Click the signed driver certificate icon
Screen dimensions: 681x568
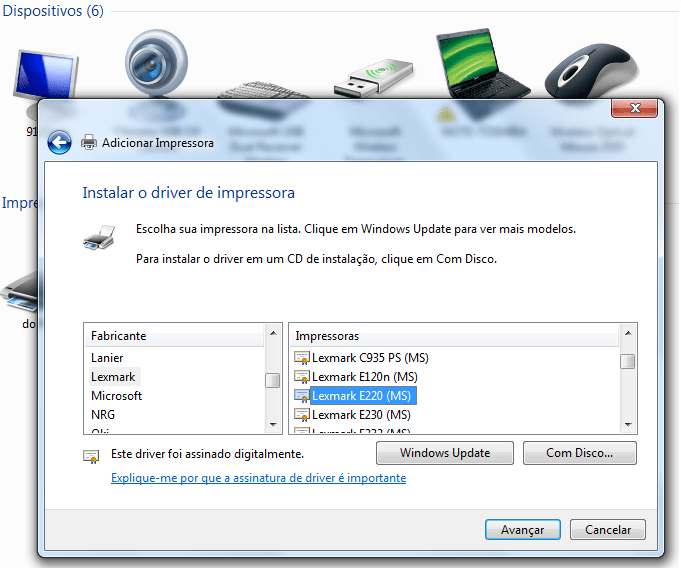(91, 456)
